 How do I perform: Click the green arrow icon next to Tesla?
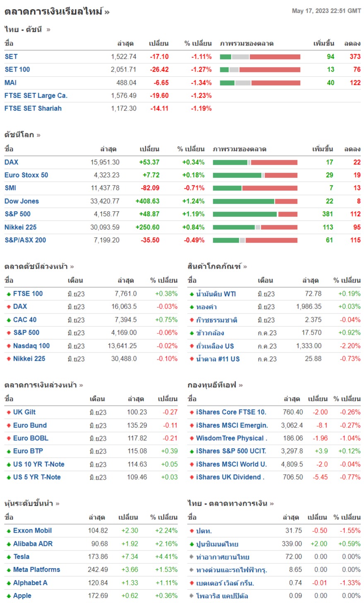(9, 557)
